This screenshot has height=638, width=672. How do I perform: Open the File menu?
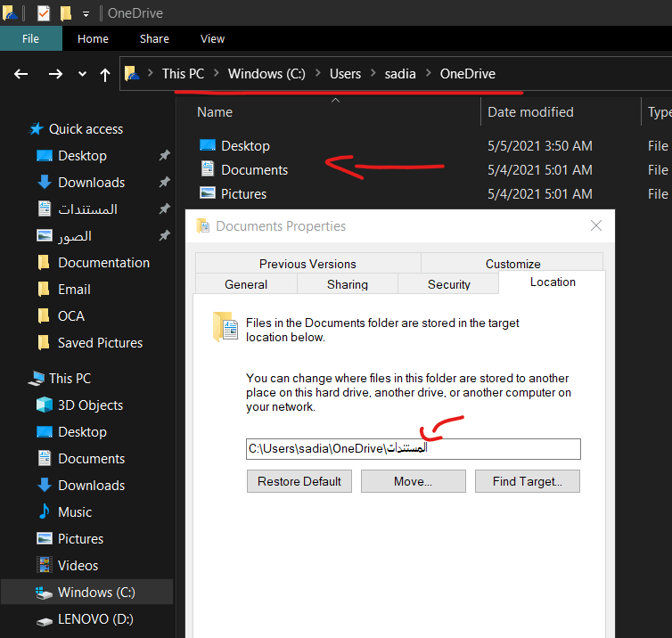pos(31,38)
